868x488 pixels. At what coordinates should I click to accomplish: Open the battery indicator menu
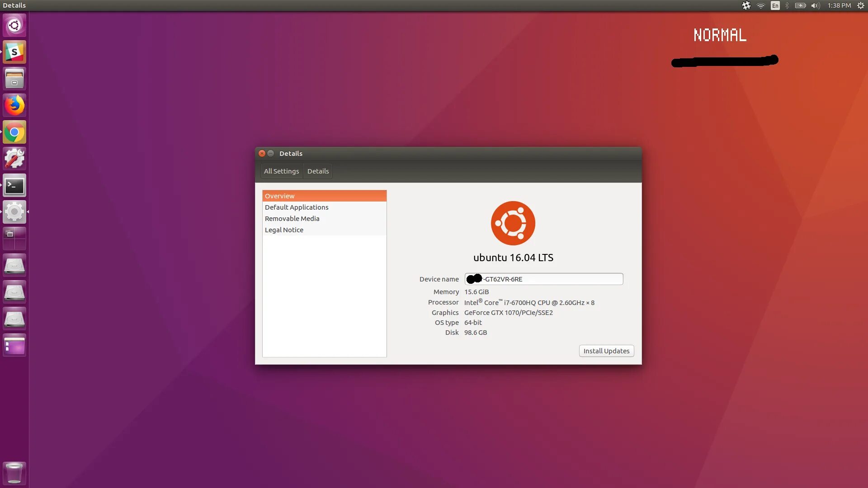(x=801, y=5)
